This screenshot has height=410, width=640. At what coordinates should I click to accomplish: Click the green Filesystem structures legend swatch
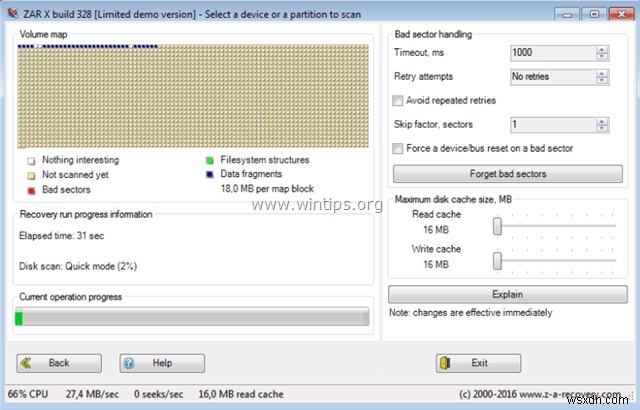(210, 160)
